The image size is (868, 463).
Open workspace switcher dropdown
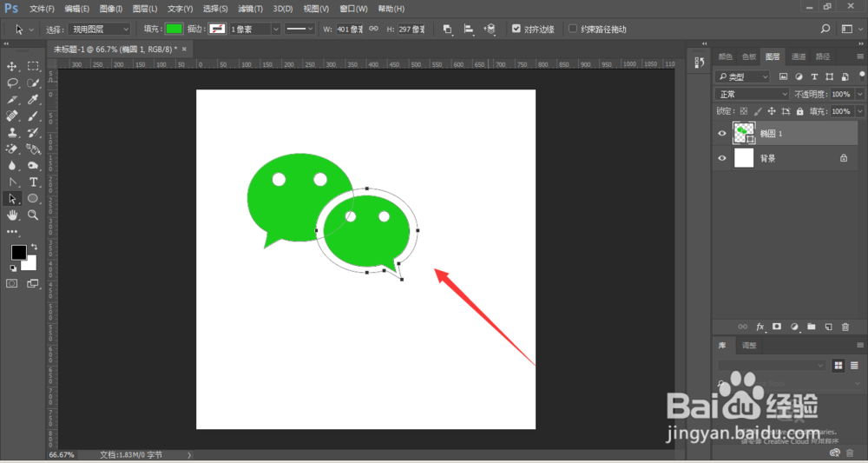coord(850,29)
